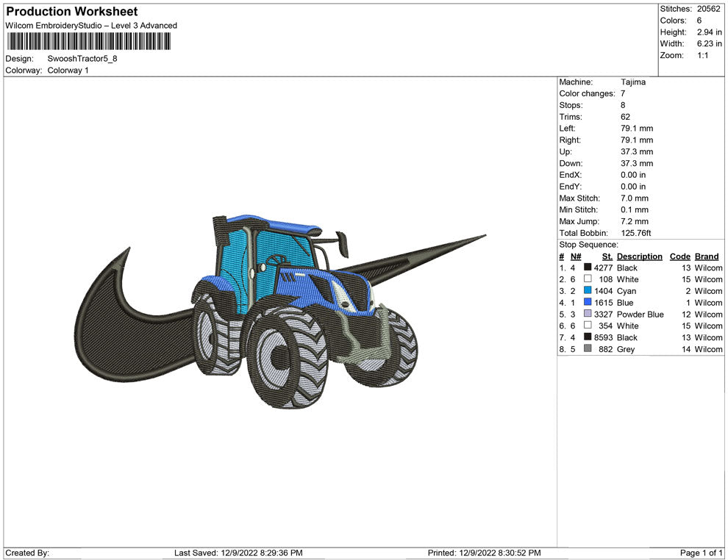Click the Zoom value '1:1'
The width and height of the screenshot is (728, 560).
point(702,55)
